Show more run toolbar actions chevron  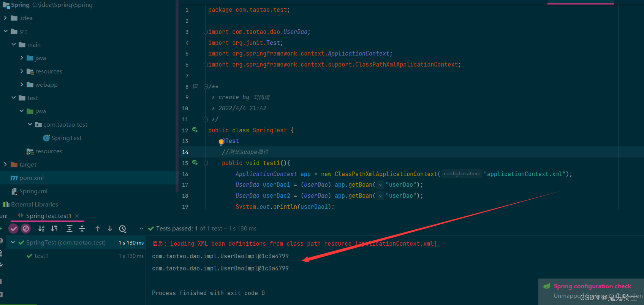click(141, 229)
